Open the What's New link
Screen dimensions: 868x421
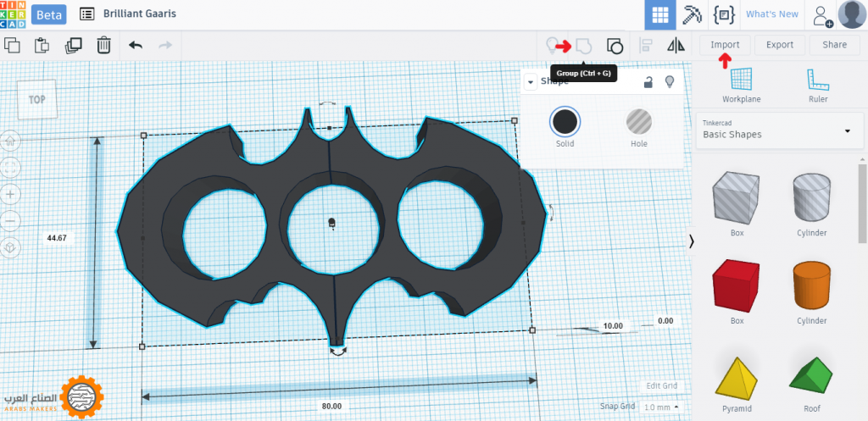[x=771, y=14]
